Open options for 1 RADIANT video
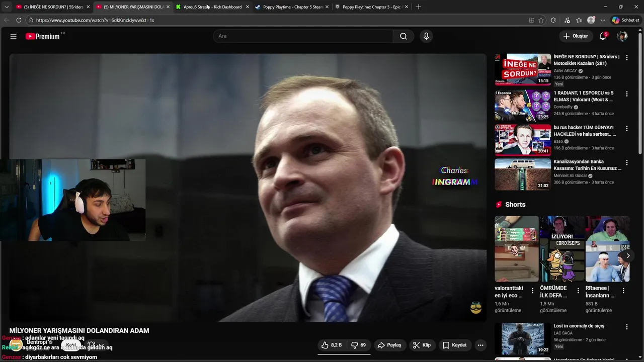Image resolution: width=644 pixels, height=362 pixels. pyautogui.click(x=627, y=94)
